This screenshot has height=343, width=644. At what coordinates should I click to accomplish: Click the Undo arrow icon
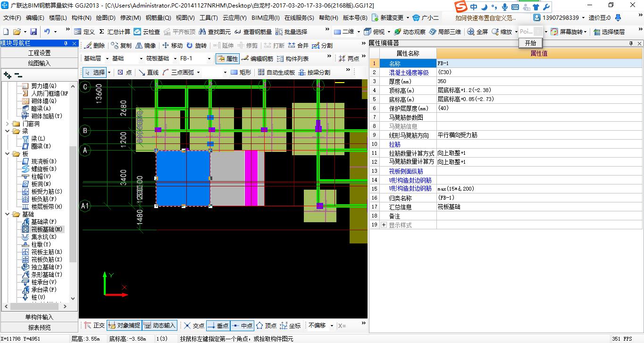(47, 32)
